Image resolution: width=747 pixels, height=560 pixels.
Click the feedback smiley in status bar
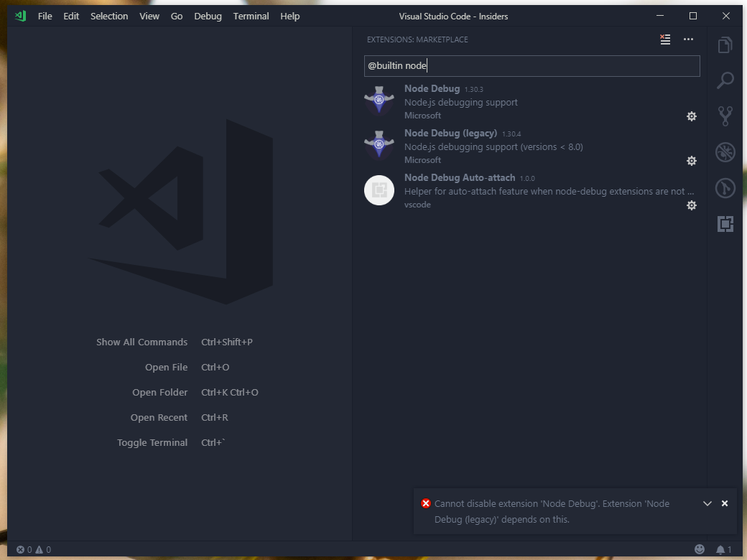click(700, 549)
